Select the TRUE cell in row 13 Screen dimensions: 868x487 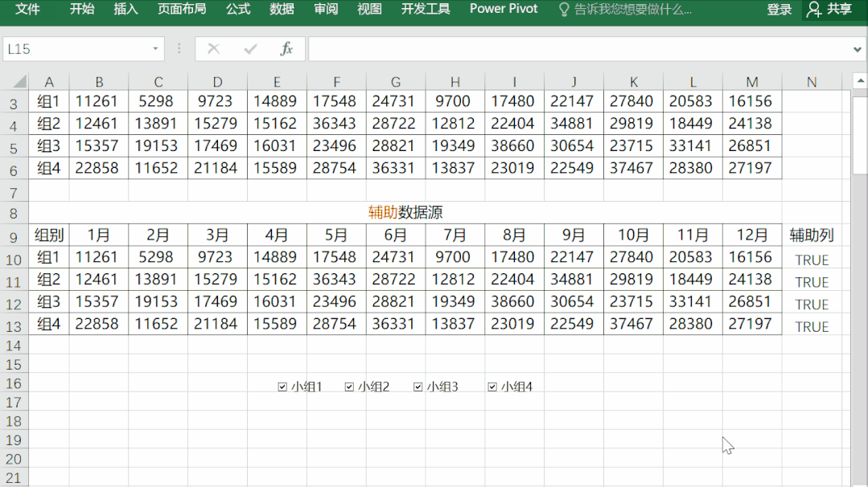pyautogui.click(x=812, y=326)
